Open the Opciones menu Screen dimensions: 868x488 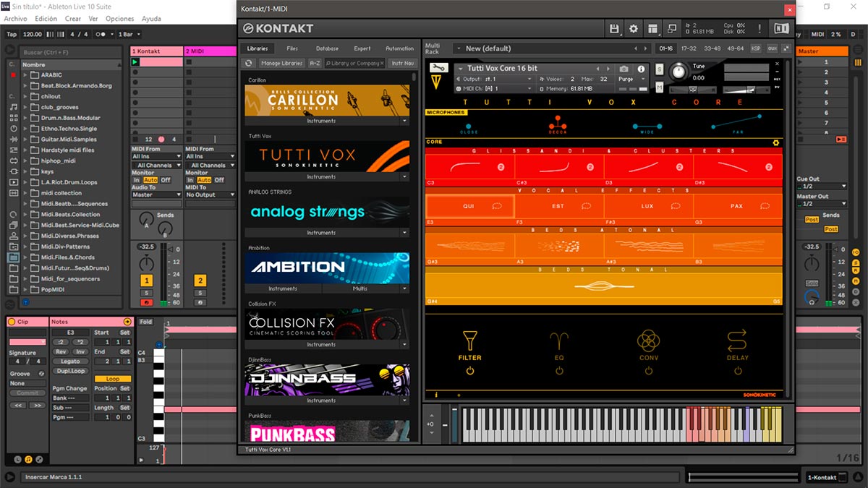(x=119, y=19)
